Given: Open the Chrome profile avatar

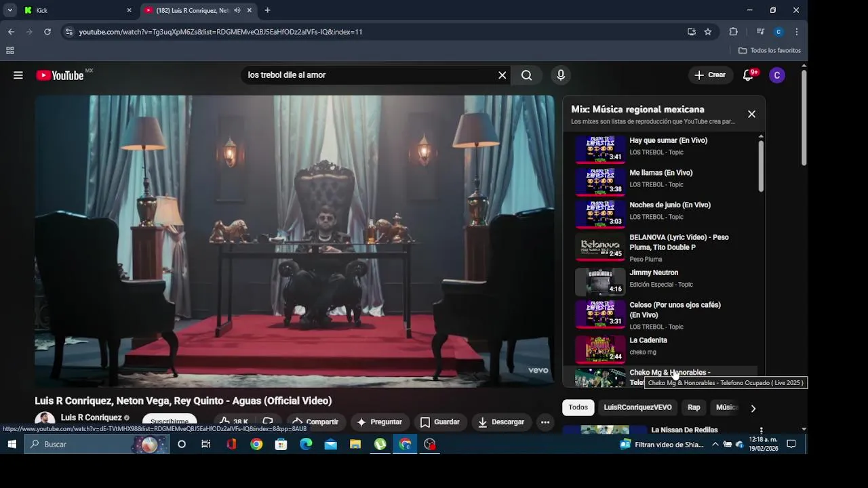Looking at the screenshot, I should pos(778,31).
